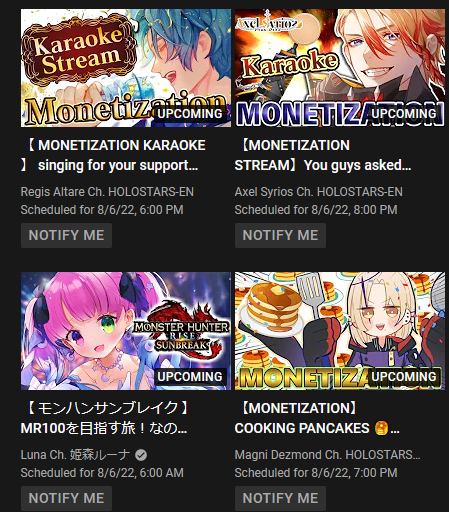Open title 'MONETIZATION STREAM You guys asked'

click(323, 155)
